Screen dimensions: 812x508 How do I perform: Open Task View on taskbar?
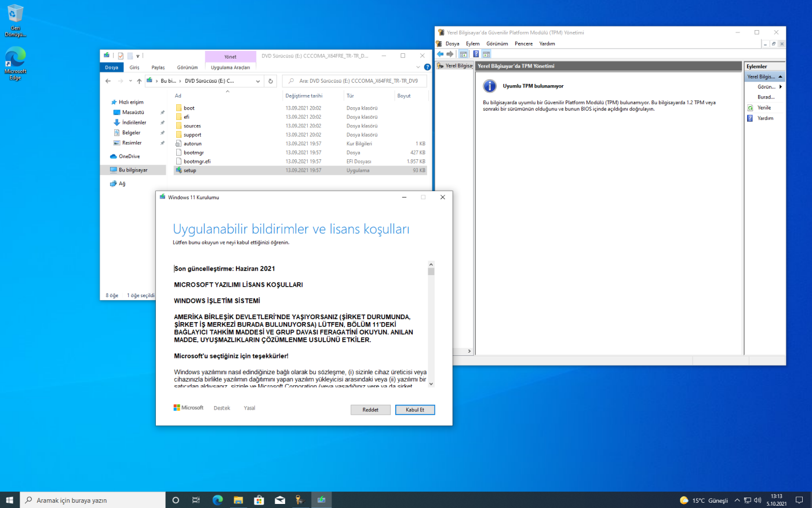tap(196, 500)
